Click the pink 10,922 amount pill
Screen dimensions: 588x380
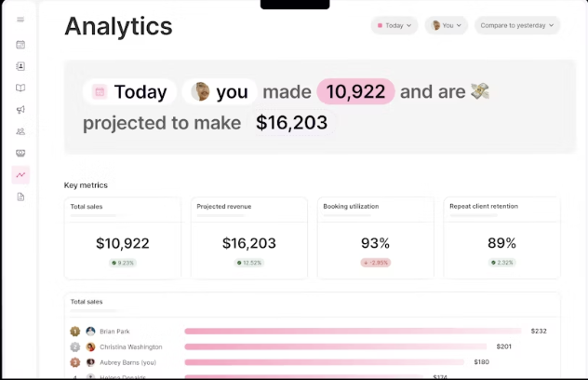(356, 91)
